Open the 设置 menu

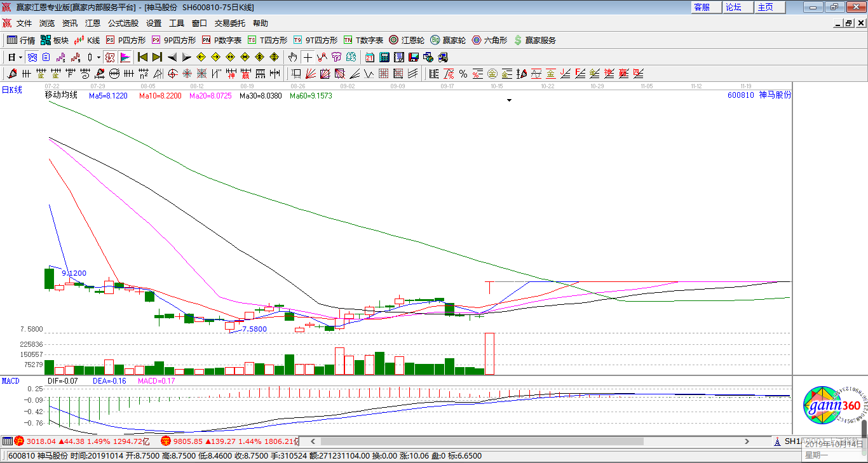[x=154, y=23]
